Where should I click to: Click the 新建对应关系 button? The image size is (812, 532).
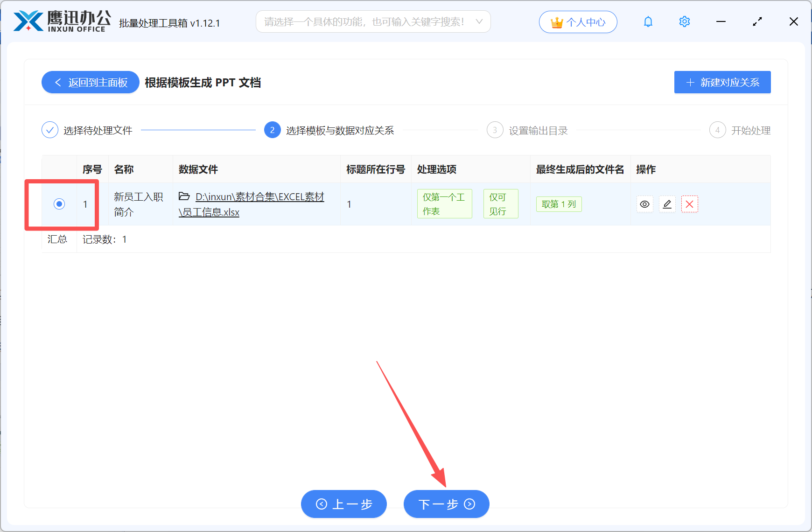coord(722,82)
